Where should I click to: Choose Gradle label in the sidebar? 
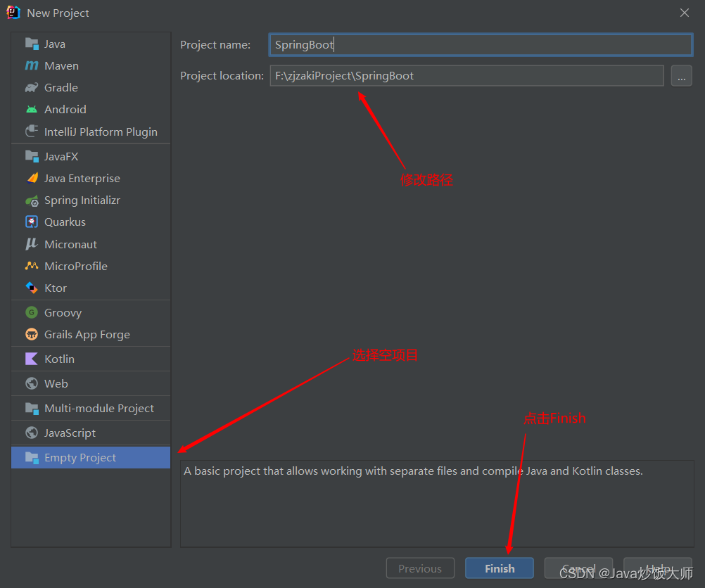[x=61, y=88]
